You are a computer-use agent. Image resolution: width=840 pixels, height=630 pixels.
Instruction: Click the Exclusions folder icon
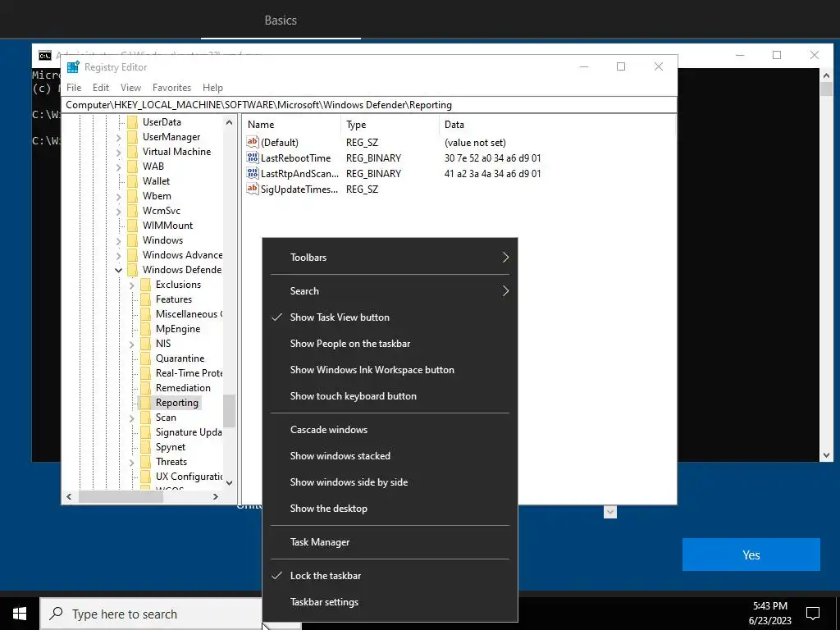click(x=146, y=285)
